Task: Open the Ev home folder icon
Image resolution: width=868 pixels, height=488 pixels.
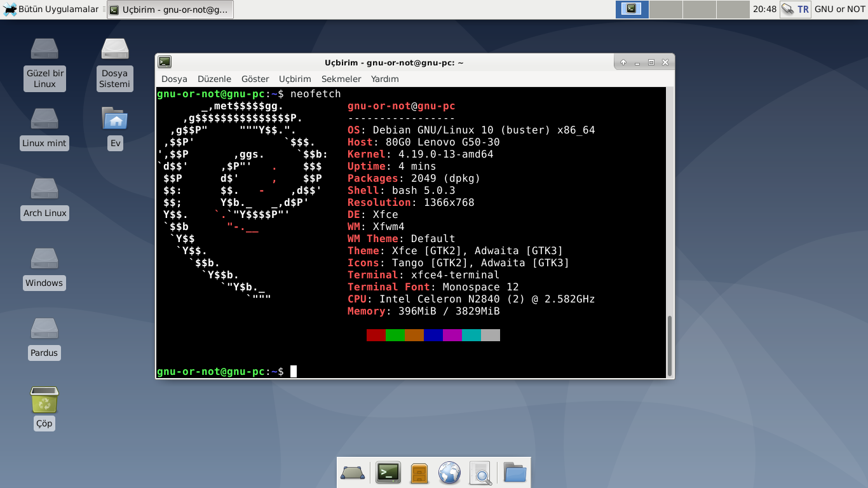Action: pyautogui.click(x=115, y=119)
